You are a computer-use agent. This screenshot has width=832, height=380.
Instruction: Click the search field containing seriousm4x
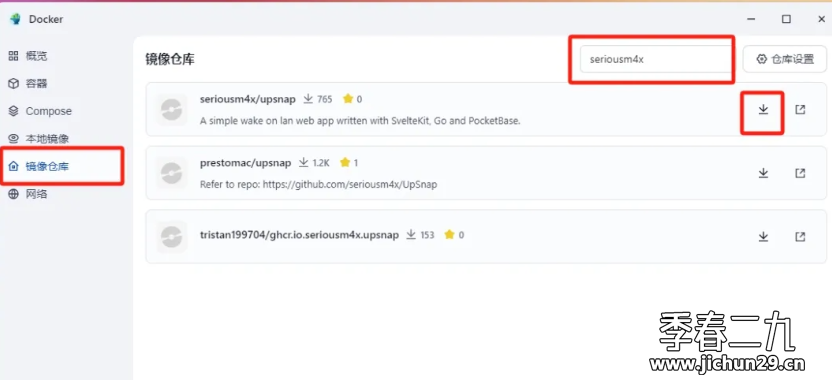point(656,59)
